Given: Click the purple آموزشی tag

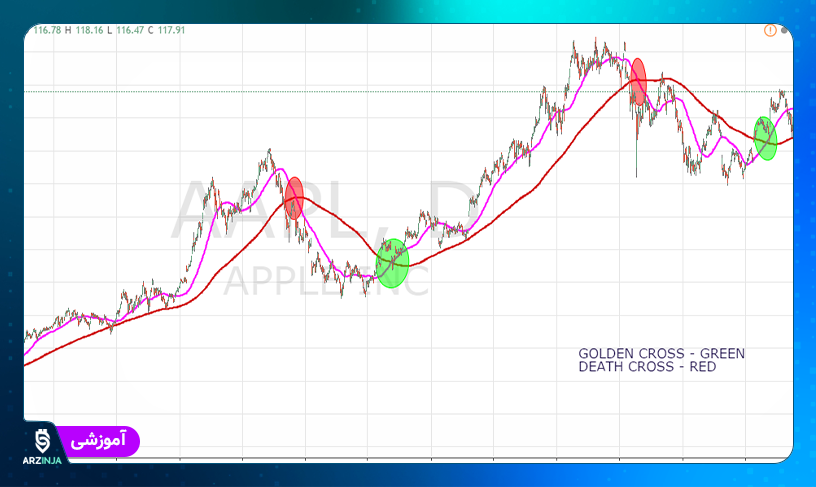Looking at the screenshot, I should point(98,441).
